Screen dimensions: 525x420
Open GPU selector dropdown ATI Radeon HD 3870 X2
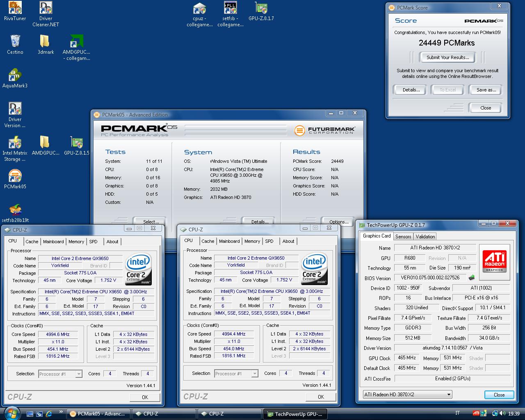pos(408,394)
